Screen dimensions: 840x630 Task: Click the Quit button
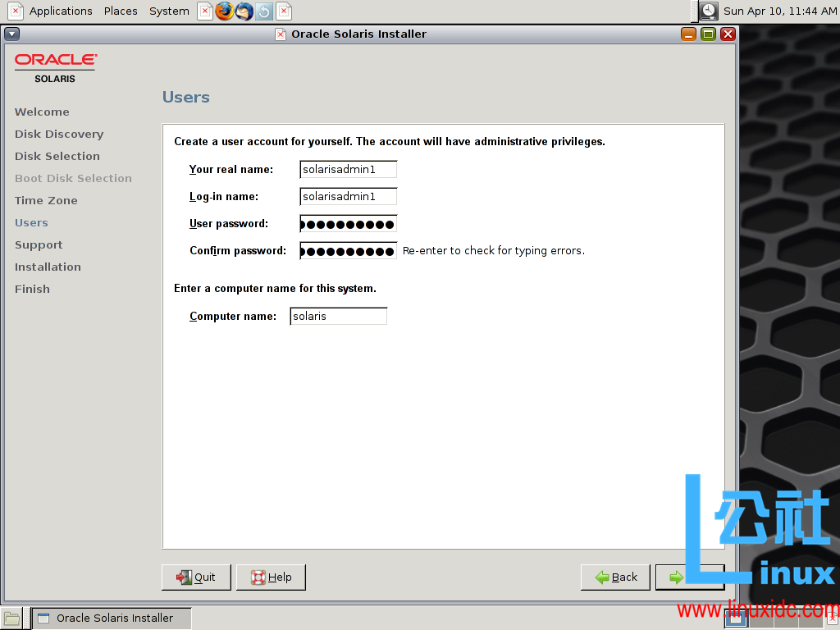click(x=196, y=577)
